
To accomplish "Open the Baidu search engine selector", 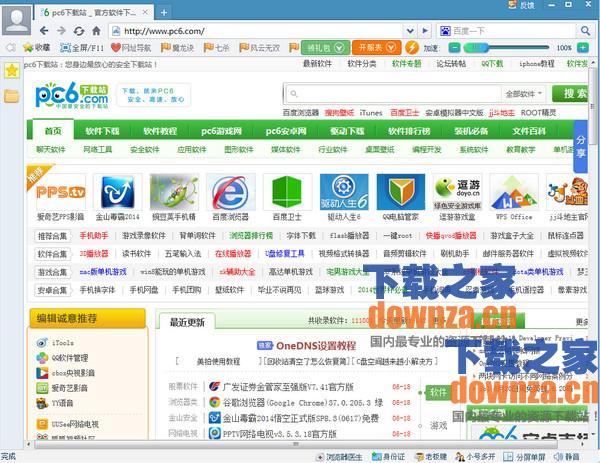I will pyautogui.click(x=445, y=31).
